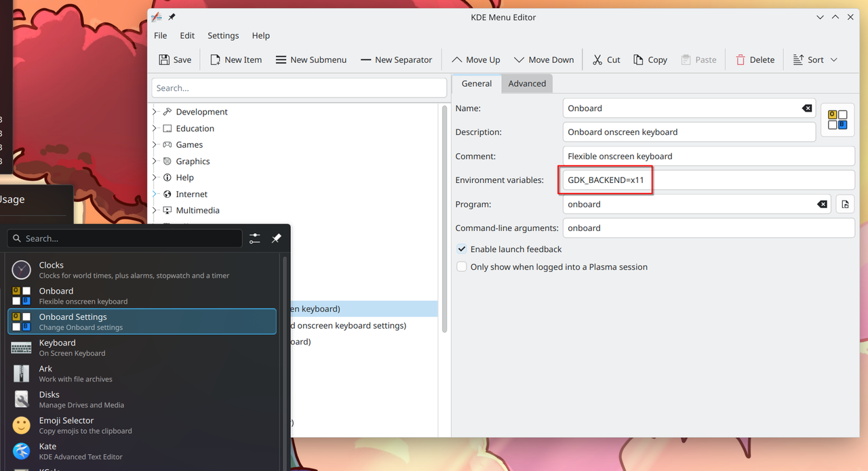Screen dimensions: 868x471
Task: Click the Comment input field
Action: click(709, 156)
